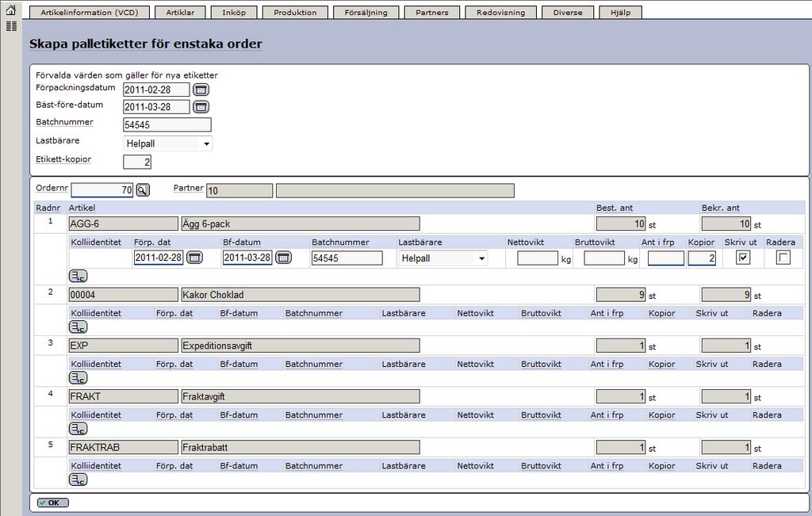This screenshot has height=516, width=812.
Task: Click the Bekr. ant column header
Action: (720, 208)
